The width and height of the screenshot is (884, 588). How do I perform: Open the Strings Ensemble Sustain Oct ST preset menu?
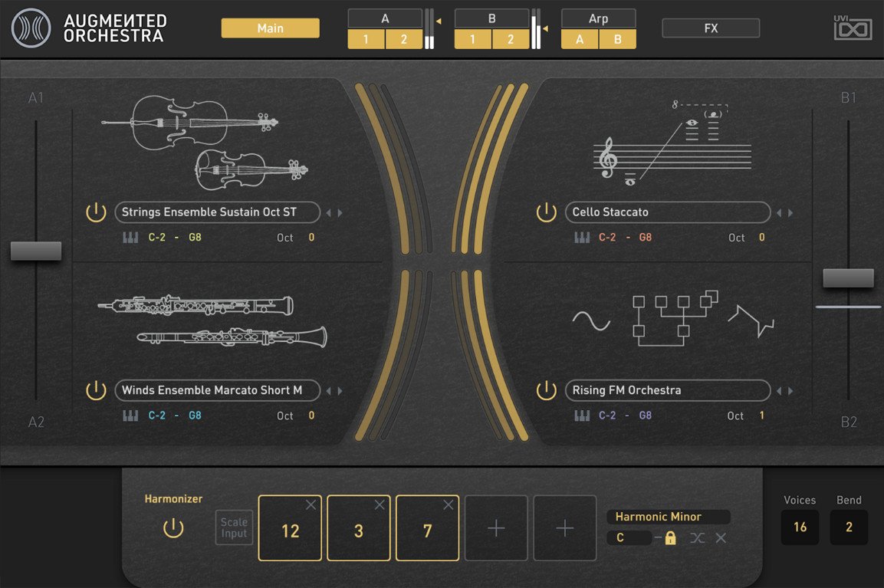pos(217,212)
